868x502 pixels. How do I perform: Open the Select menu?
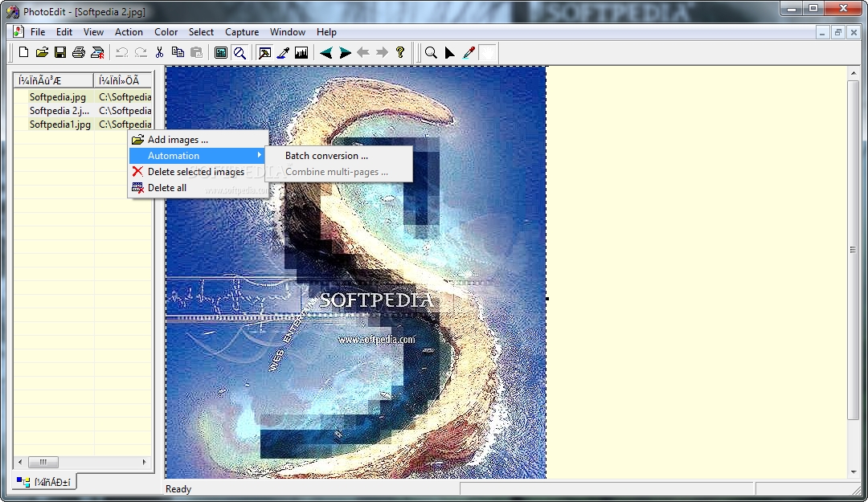201,32
